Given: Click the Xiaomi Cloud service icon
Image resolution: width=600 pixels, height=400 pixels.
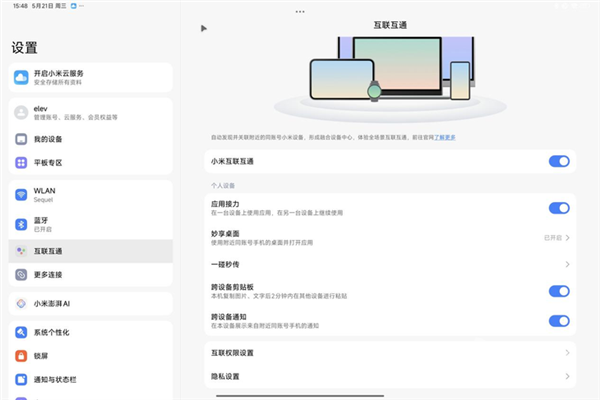Looking at the screenshot, I should point(21,77).
